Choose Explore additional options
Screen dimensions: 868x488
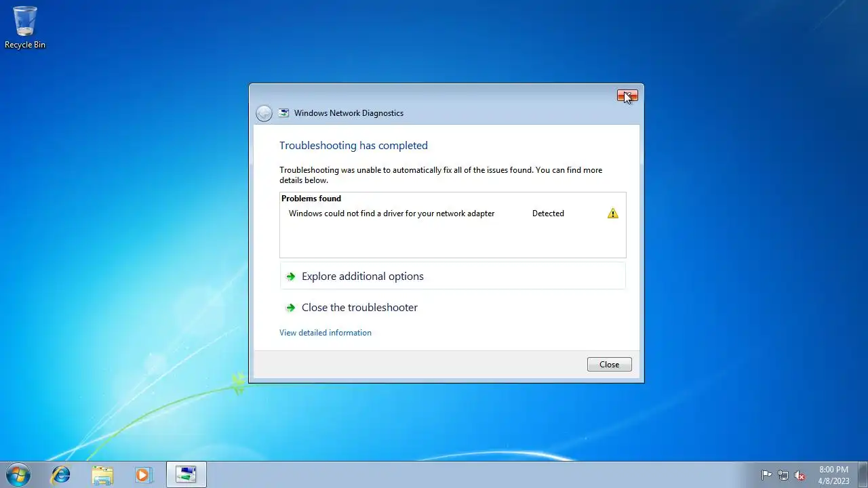coord(452,277)
